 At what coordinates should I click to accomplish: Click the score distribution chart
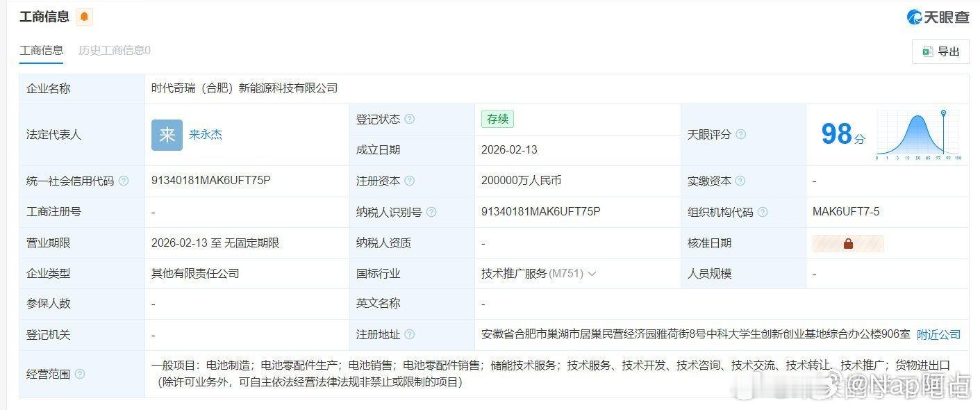[x=917, y=135]
